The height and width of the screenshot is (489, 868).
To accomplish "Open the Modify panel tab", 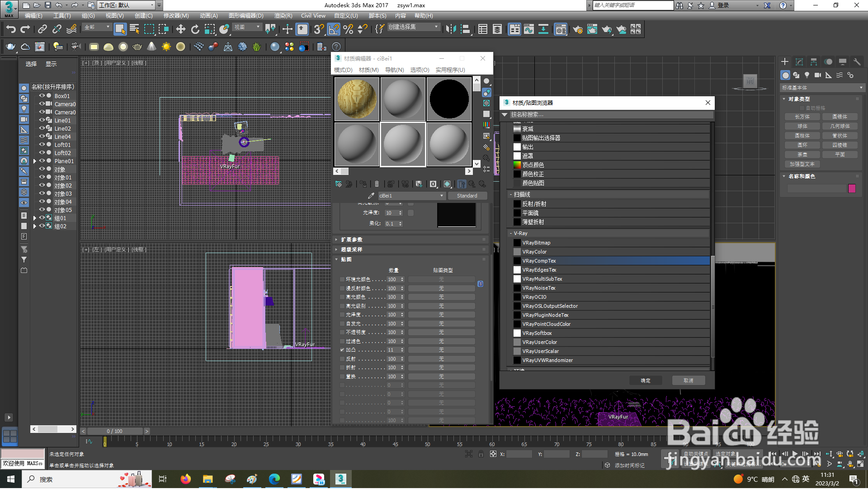I will (x=799, y=62).
